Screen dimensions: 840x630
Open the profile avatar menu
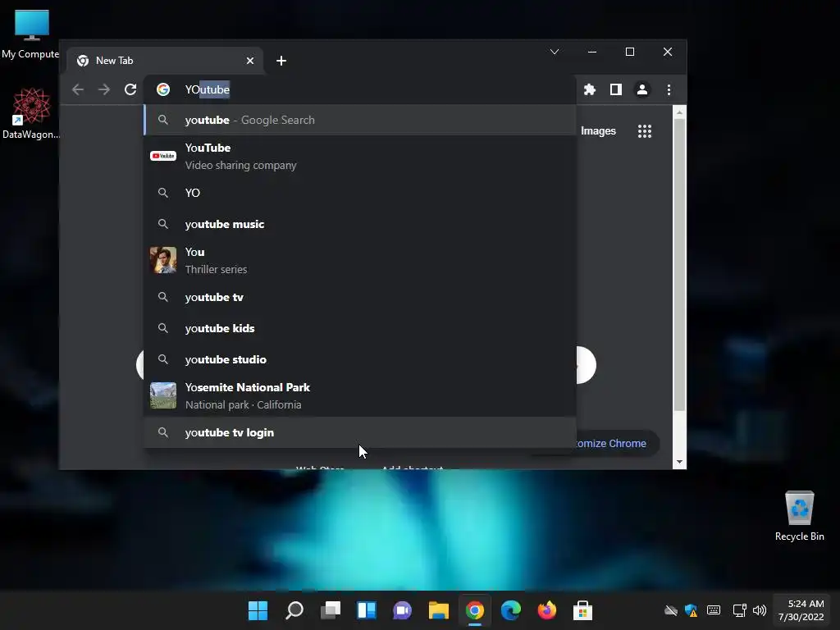click(x=641, y=89)
